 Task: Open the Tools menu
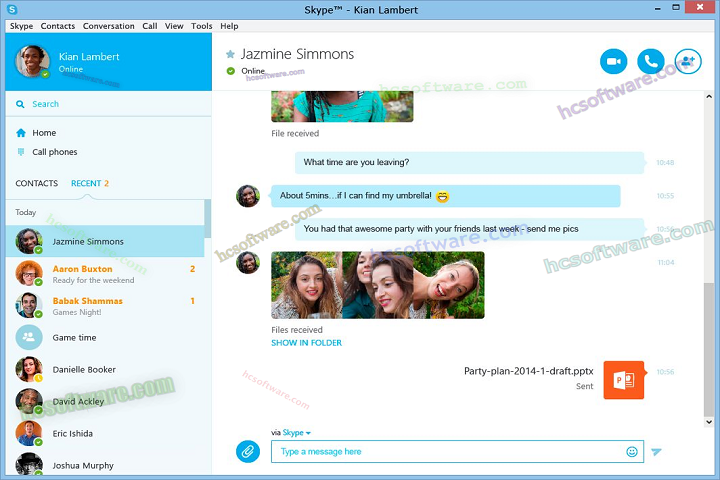coord(201,26)
